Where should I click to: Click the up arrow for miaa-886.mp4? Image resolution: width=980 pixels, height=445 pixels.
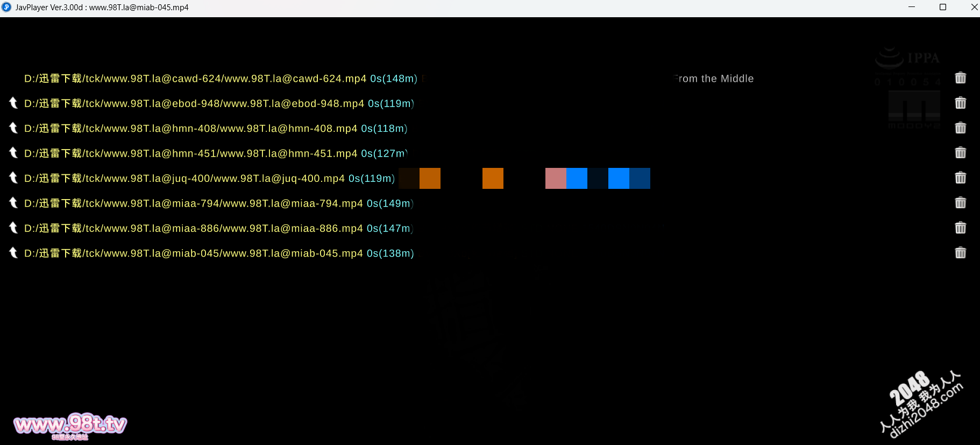pos(13,228)
